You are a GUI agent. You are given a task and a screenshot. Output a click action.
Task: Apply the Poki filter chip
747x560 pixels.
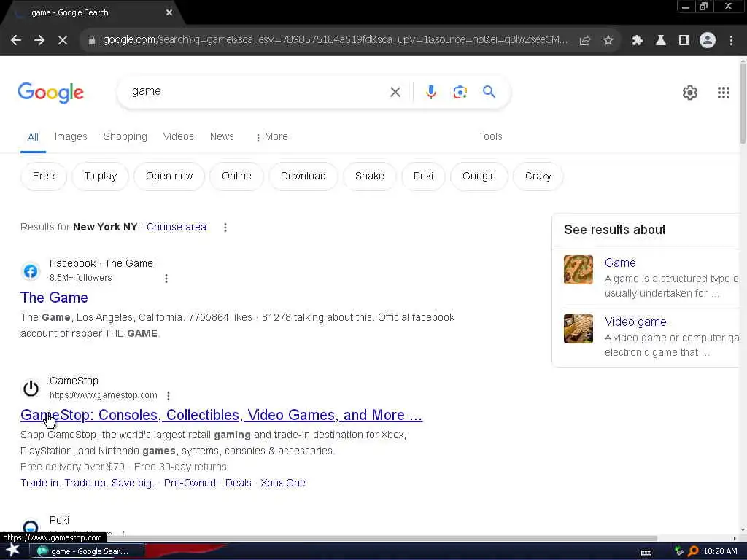point(424,176)
